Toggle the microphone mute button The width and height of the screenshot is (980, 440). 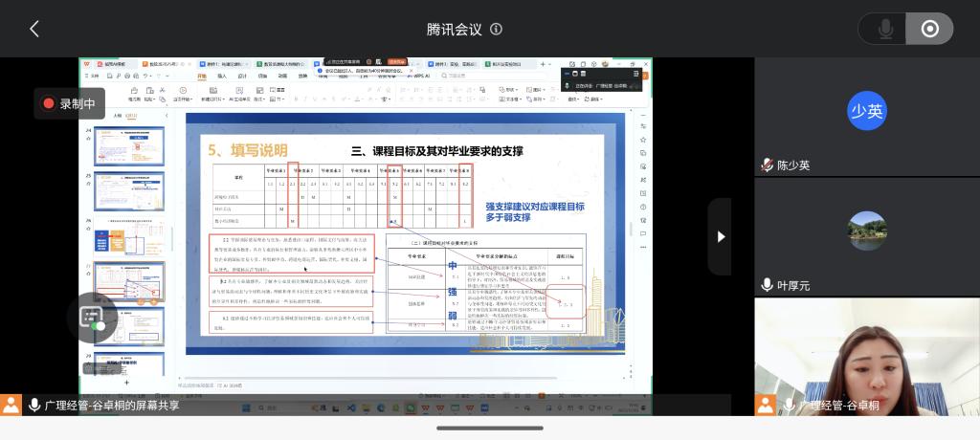(885, 29)
